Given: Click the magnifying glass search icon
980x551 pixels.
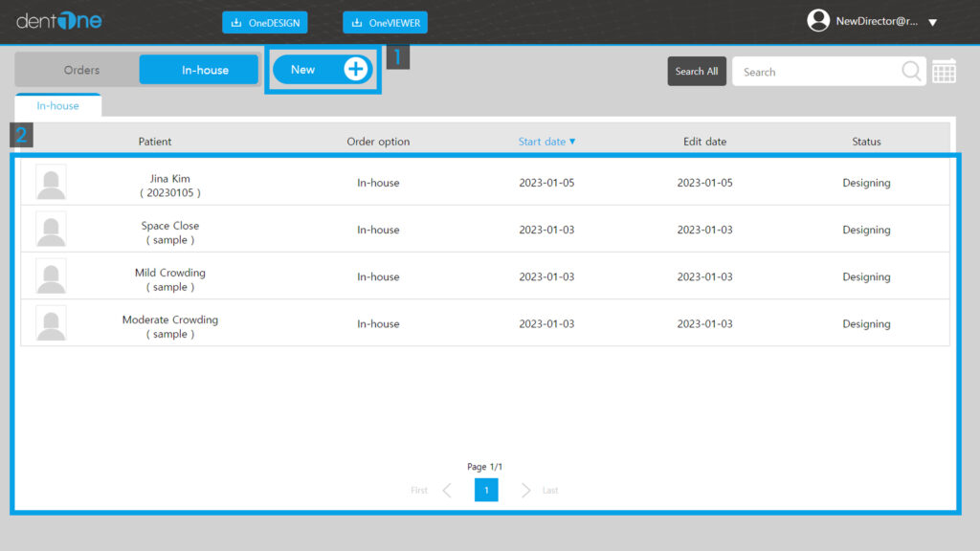Looking at the screenshot, I should [x=912, y=72].
